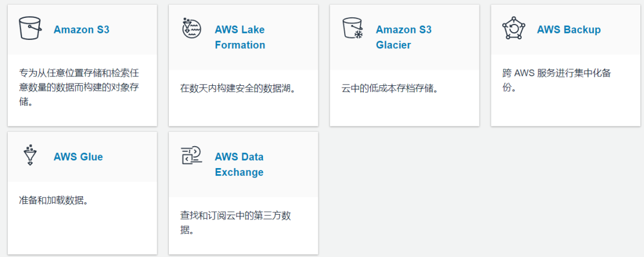
Task: Open the AWS Glue link
Action: (x=78, y=157)
